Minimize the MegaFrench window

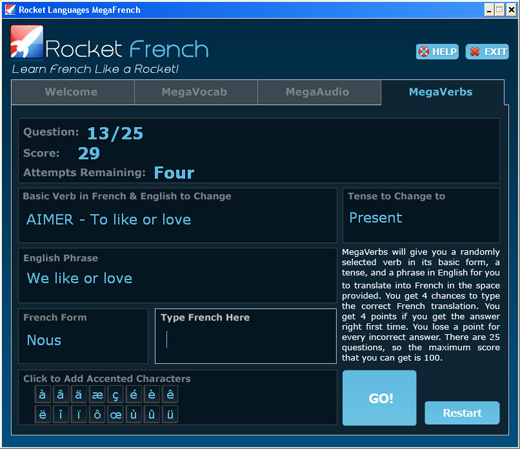click(x=489, y=10)
